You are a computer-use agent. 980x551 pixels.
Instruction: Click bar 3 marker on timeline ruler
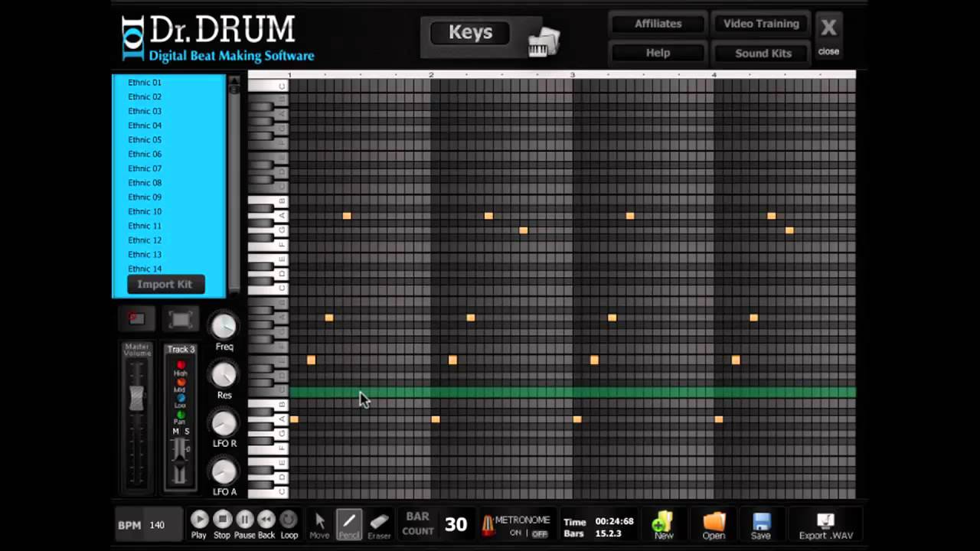point(573,75)
